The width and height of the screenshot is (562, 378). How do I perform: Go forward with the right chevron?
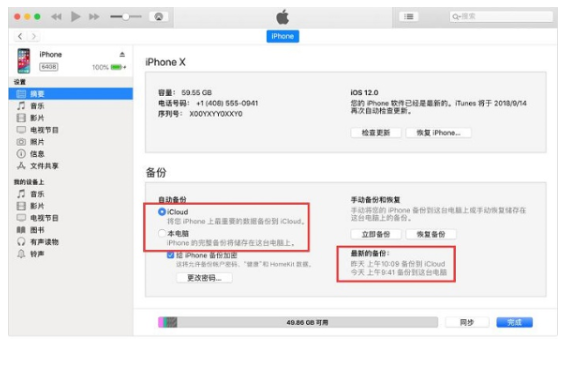[34, 36]
